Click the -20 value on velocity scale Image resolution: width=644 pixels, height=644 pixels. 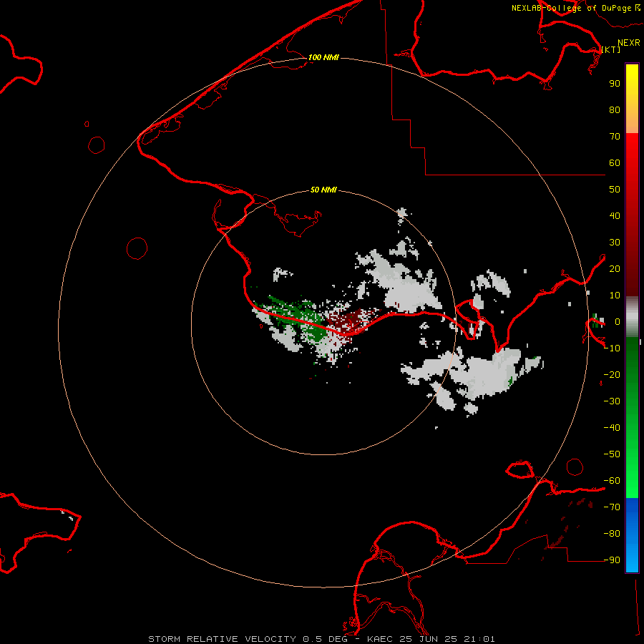(612, 374)
